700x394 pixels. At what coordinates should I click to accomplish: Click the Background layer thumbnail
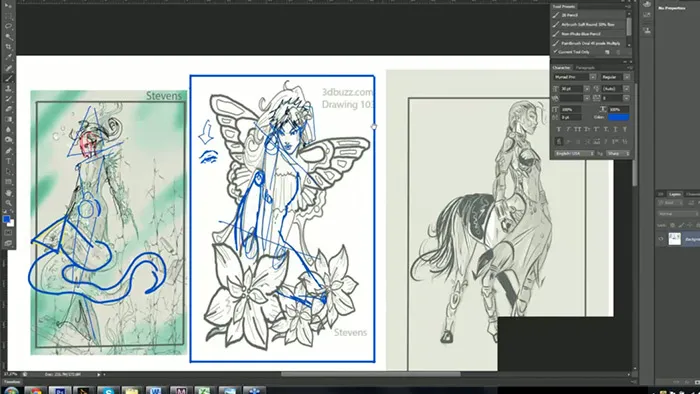coord(675,239)
